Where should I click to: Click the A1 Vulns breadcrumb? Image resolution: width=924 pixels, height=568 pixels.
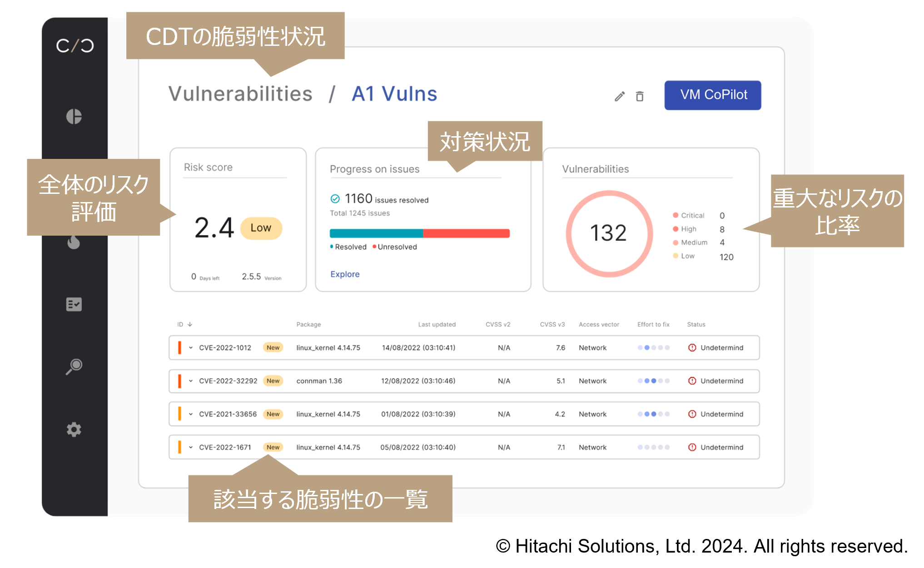[394, 94]
